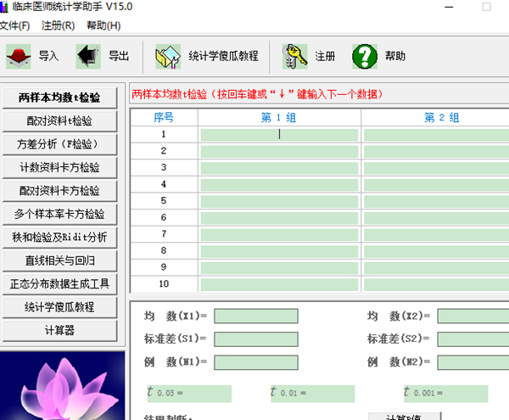509x420 pixels.
Task: Click the 例数(N2) input field
Action: [x=473, y=362]
